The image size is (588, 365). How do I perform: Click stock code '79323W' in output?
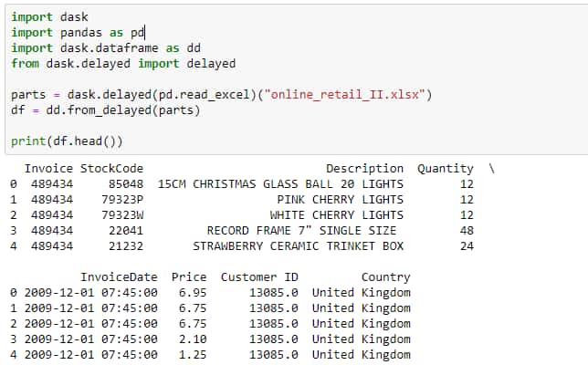click(122, 214)
